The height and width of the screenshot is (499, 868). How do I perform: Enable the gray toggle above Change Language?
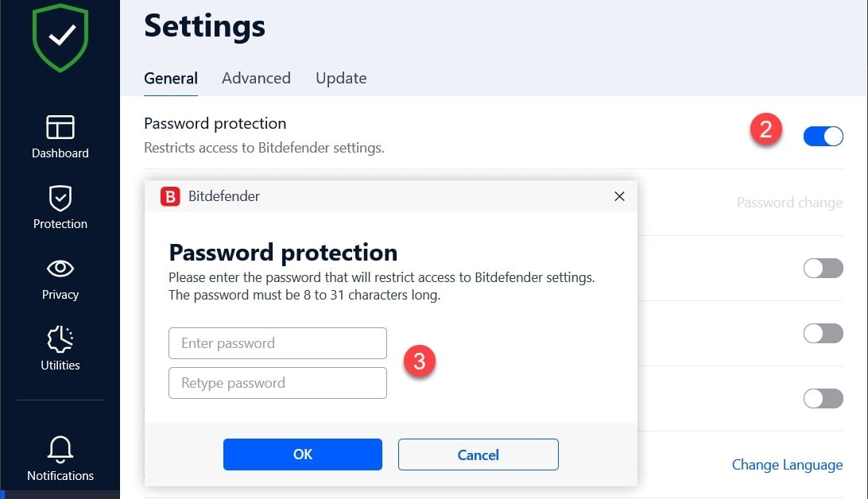(823, 398)
